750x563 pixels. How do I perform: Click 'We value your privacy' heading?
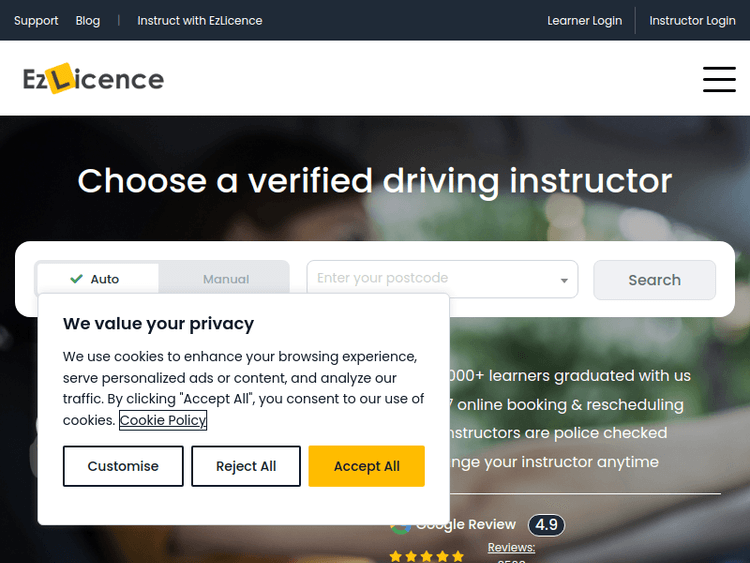(158, 324)
